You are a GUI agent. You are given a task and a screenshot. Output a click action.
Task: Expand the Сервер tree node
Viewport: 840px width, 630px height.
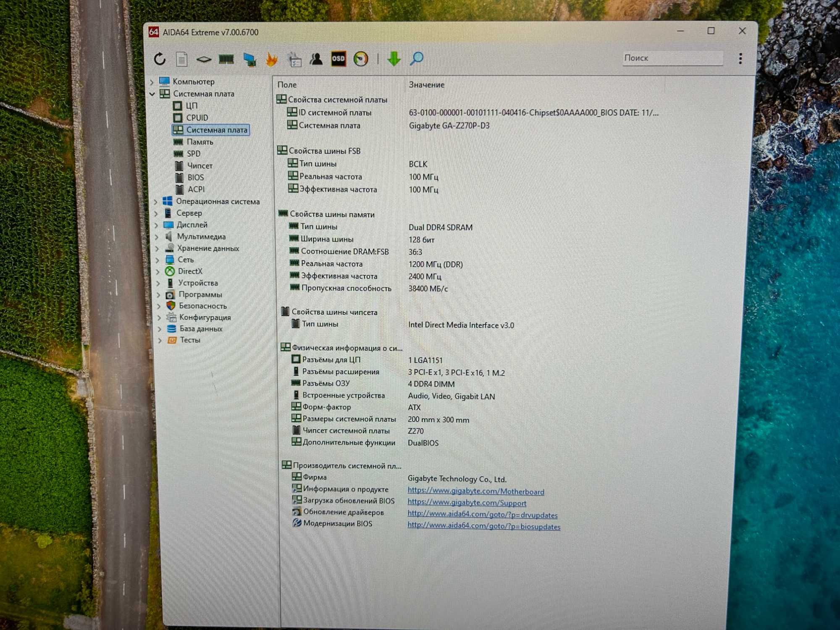(156, 214)
